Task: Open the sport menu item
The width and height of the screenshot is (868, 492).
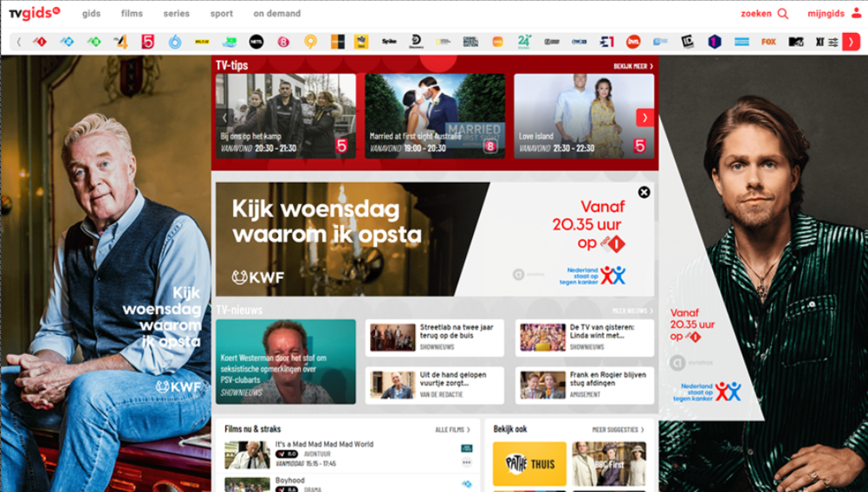Action: click(222, 13)
